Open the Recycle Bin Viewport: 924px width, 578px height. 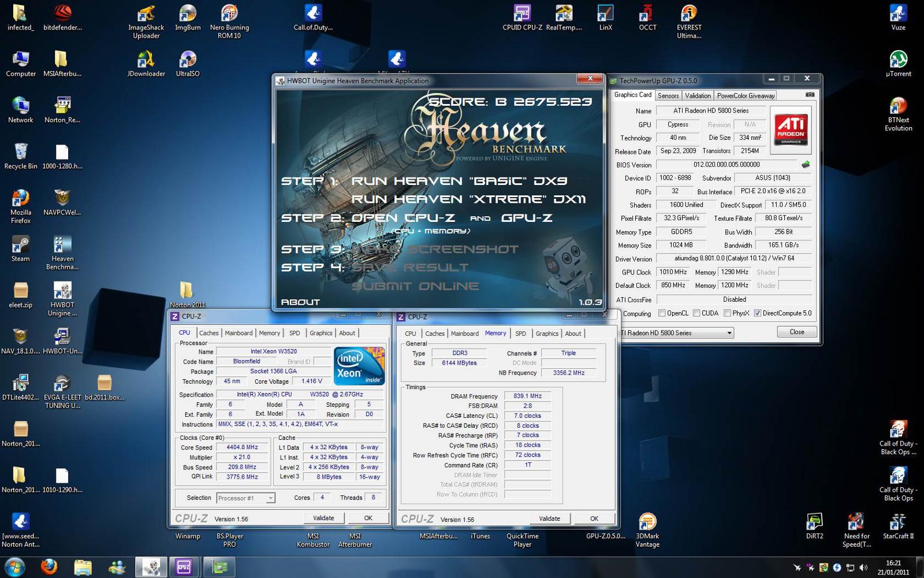click(x=21, y=157)
